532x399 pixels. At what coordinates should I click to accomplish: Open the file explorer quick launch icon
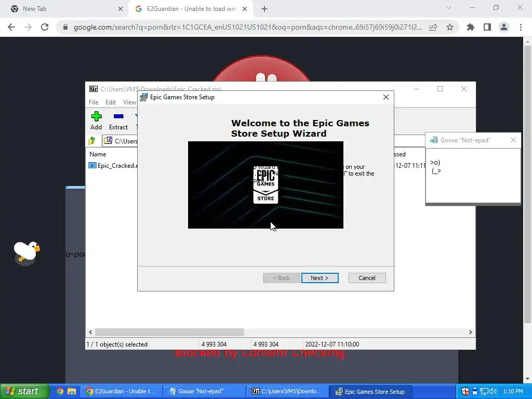(72, 391)
